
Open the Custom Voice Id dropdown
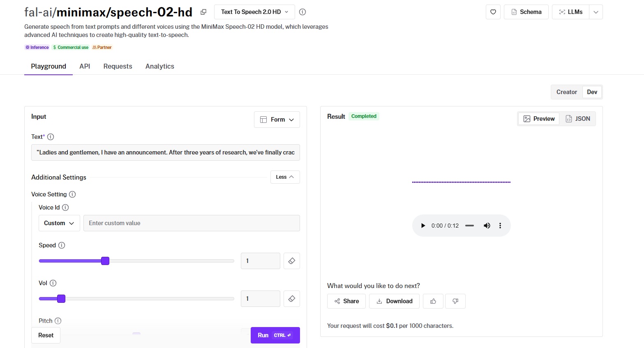(59, 223)
